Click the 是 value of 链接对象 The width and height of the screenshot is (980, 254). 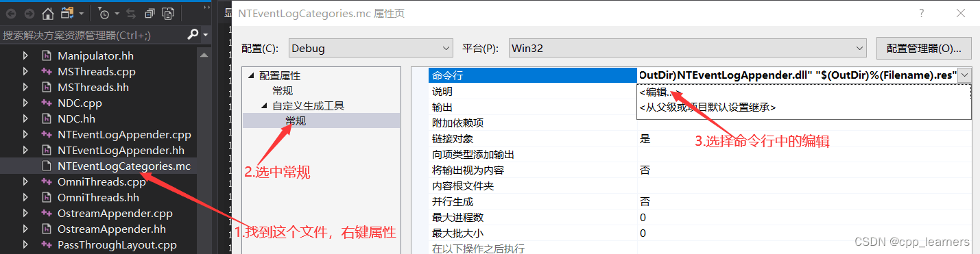coord(645,138)
